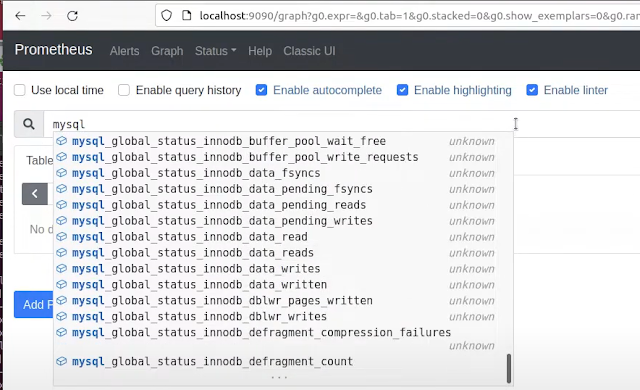Click the page info icon in address bar
640x390 pixels.
click(187, 16)
